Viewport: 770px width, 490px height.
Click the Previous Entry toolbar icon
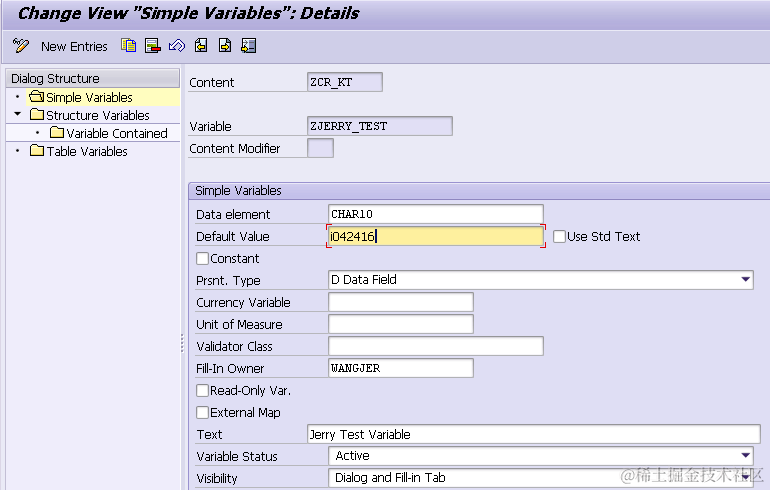pos(201,46)
